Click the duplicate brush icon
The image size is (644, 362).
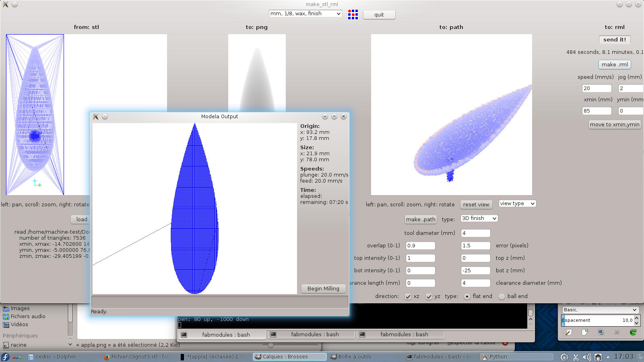coord(601,332)
